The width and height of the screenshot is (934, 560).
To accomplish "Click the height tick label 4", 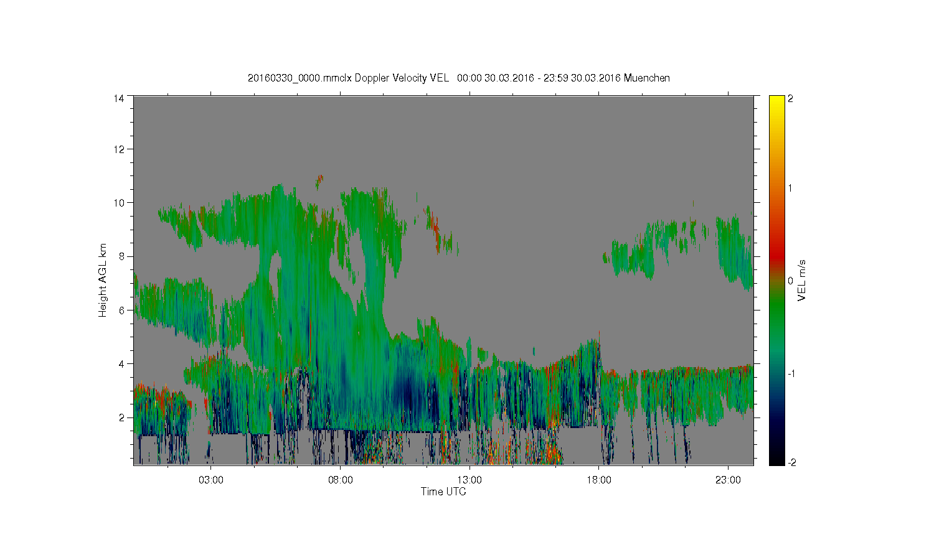I will [122, 363].
